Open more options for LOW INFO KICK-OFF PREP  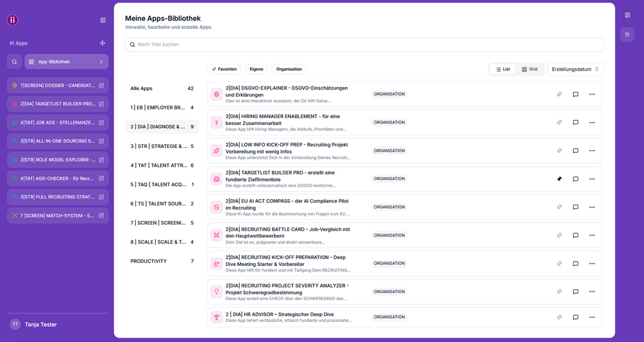(592, 151)
